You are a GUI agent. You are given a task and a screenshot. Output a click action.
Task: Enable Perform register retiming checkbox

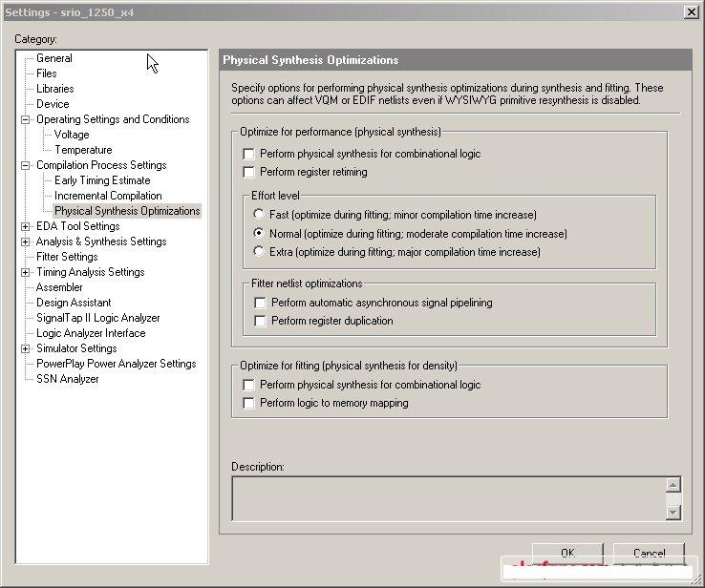point(249,172)
